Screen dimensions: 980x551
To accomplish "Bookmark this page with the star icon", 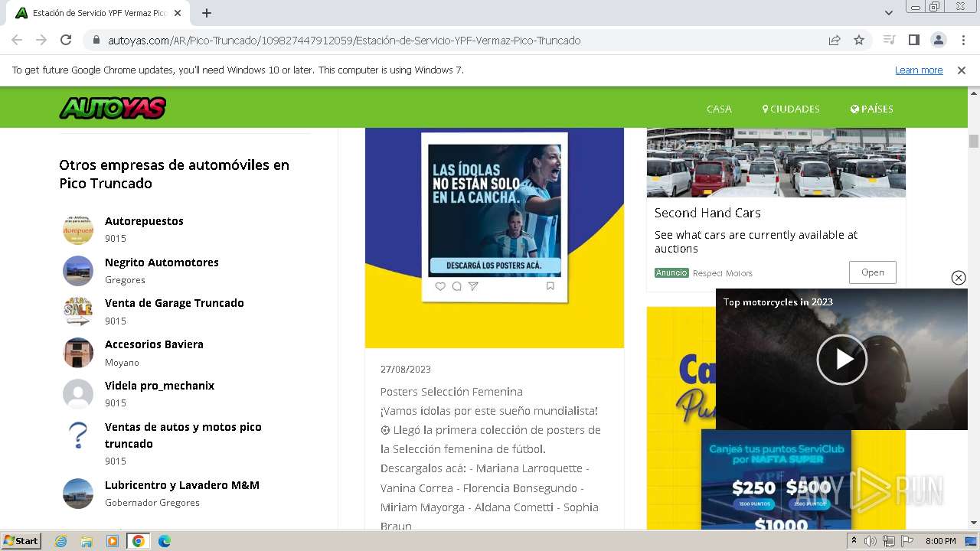I will [x=859, y=40].
